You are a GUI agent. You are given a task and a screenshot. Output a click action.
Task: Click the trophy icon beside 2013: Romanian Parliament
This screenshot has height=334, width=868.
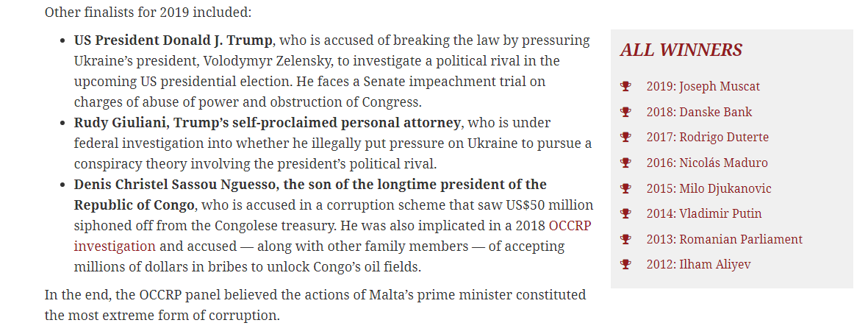coord(625,239)
